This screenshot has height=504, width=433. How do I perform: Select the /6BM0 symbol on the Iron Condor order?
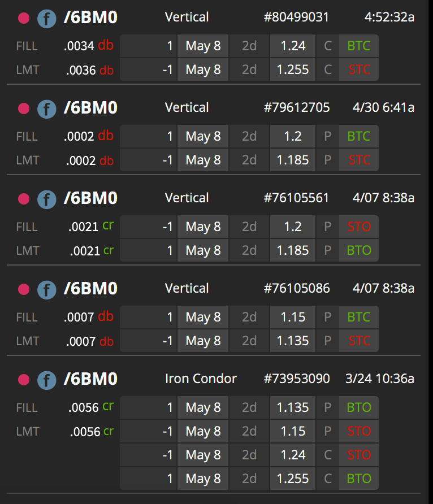click(x=90, y=379)
